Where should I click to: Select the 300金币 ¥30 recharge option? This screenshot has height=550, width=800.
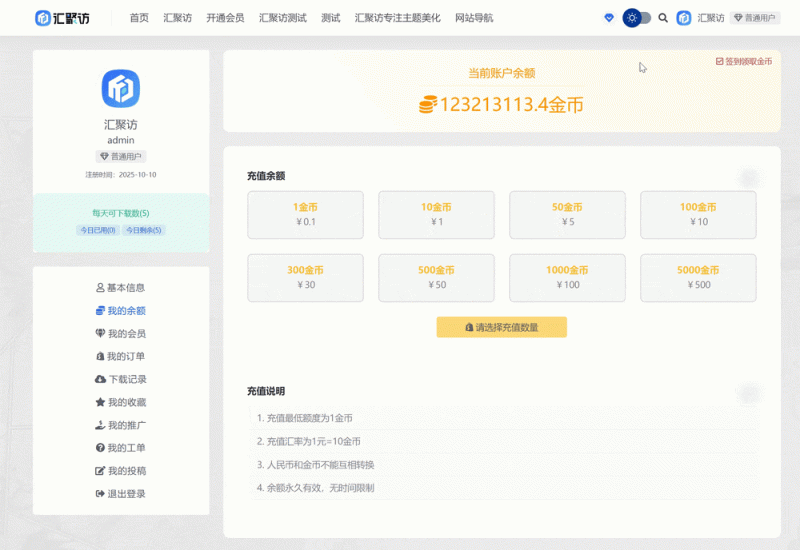click(306, 278)
